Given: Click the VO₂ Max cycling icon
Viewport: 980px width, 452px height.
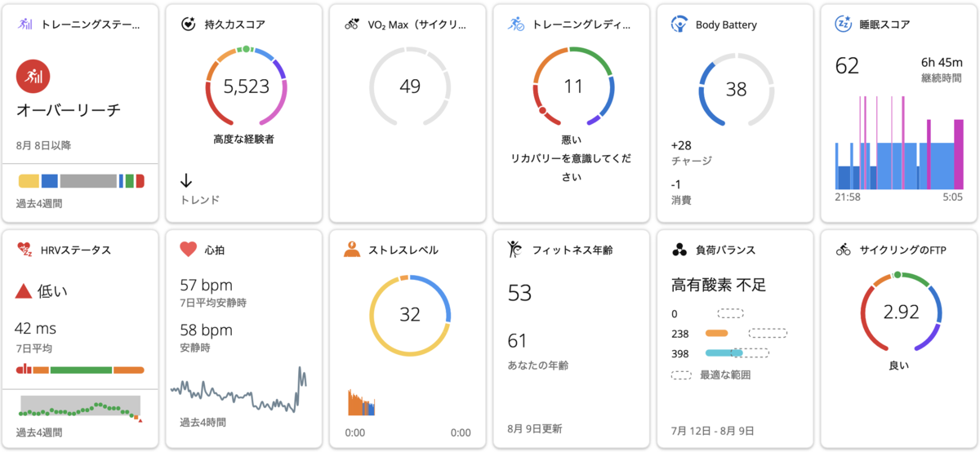Looking at the screenshot, I should point(352,24).
